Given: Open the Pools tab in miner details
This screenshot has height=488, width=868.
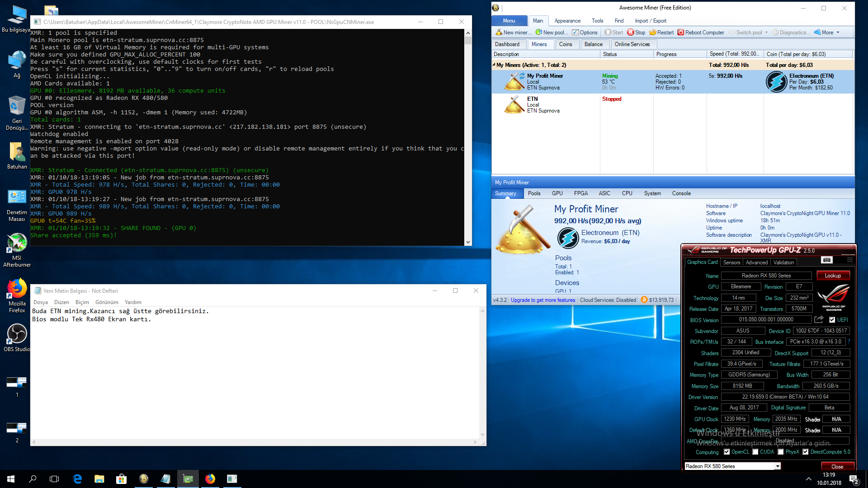Looking at the screenshot, I should point(534,193).
